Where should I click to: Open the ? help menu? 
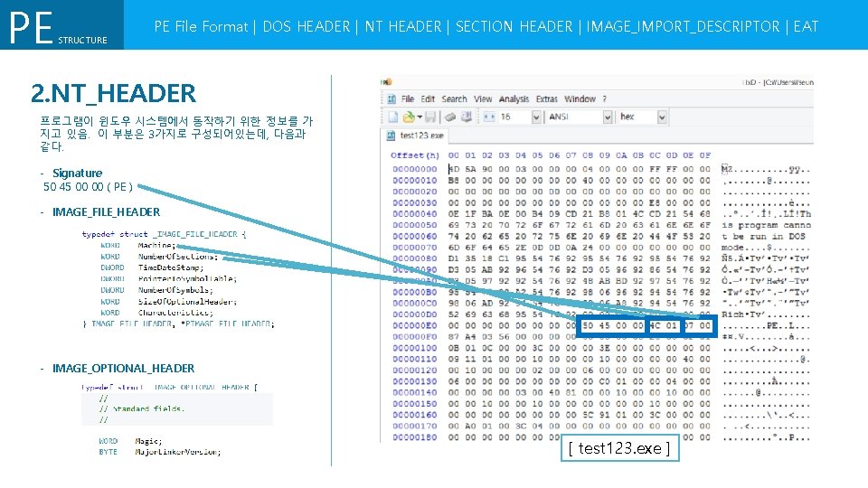click(x=605, y=99)
